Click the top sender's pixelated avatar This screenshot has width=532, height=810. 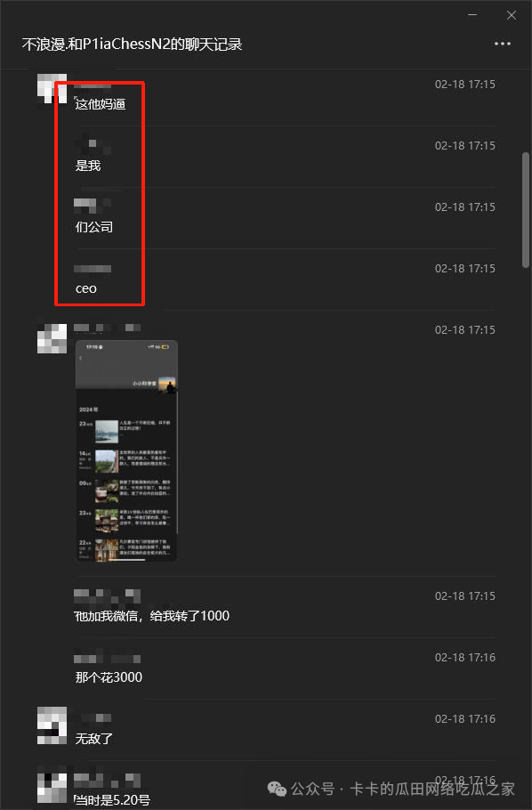click(52, 89)
